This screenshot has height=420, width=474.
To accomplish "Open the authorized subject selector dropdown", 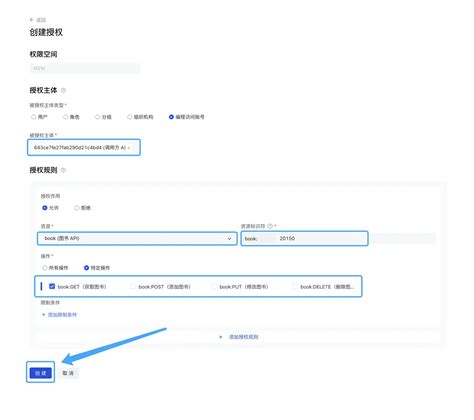I will (84, 147).
